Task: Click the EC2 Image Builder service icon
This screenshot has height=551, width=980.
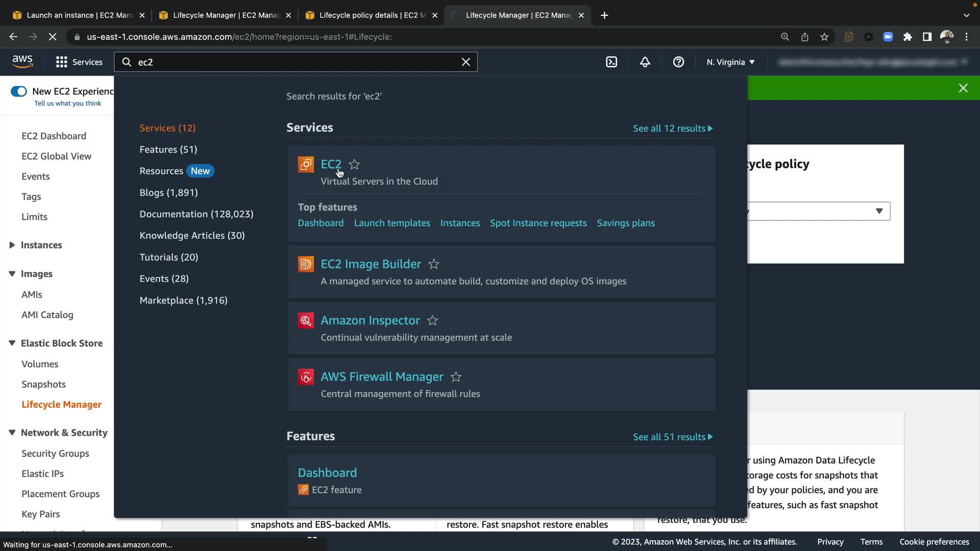Action: [306, 264]
